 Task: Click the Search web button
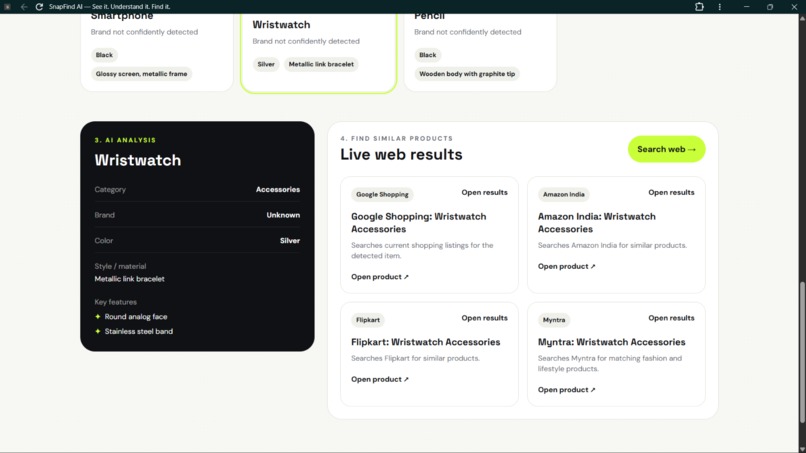(666, 149)
